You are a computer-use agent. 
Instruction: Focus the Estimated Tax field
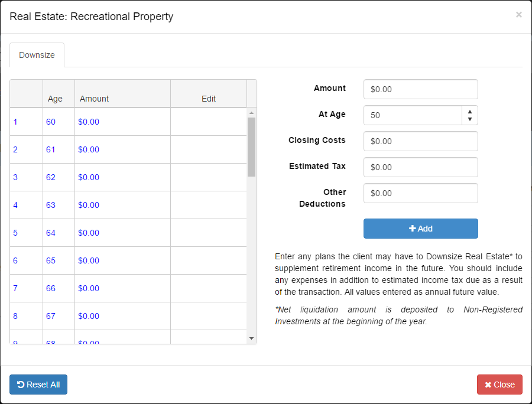420,167
